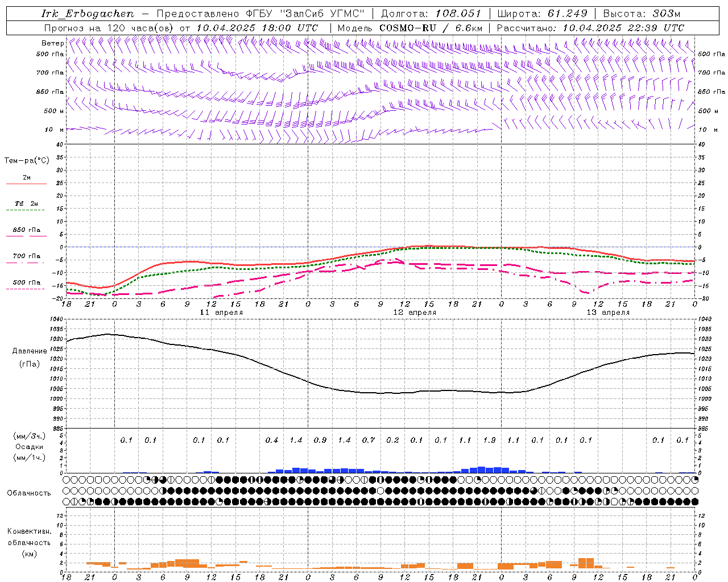Click the precipitation value 0.9
Screen dimensions: 728x582
click(320, 440)
